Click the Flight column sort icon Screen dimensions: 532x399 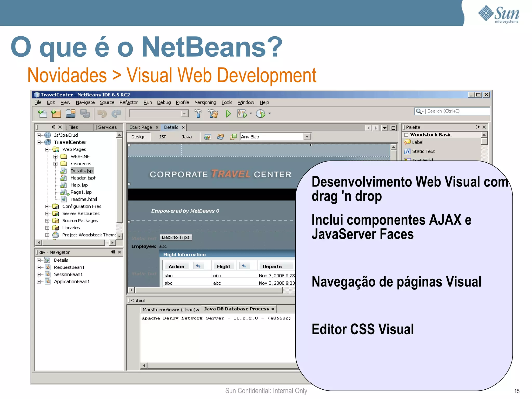244,266
